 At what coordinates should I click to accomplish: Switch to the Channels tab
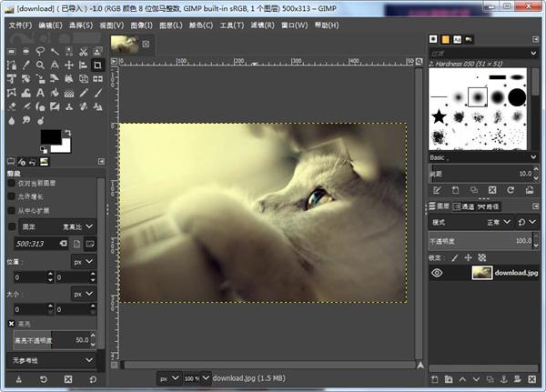(463, 206)
